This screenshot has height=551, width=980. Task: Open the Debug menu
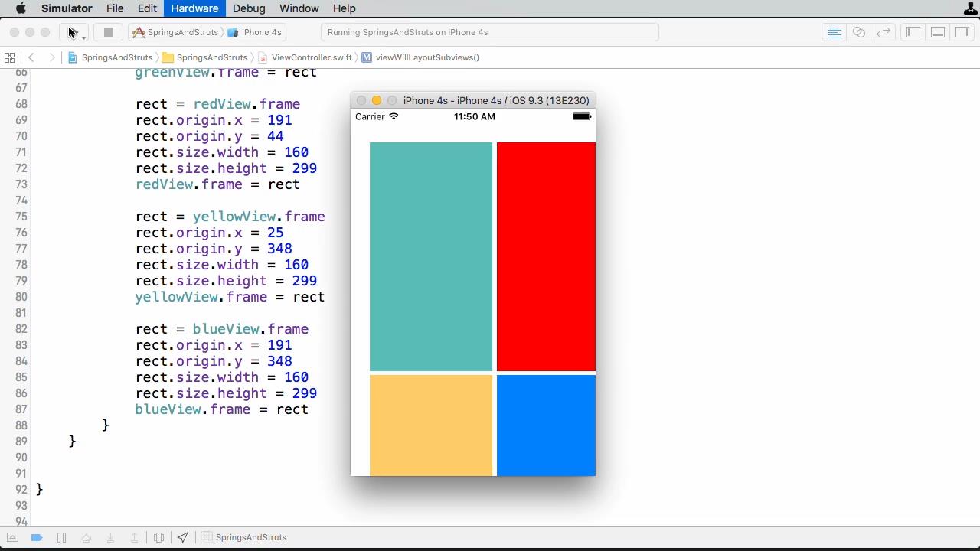[x=249, y=8]
